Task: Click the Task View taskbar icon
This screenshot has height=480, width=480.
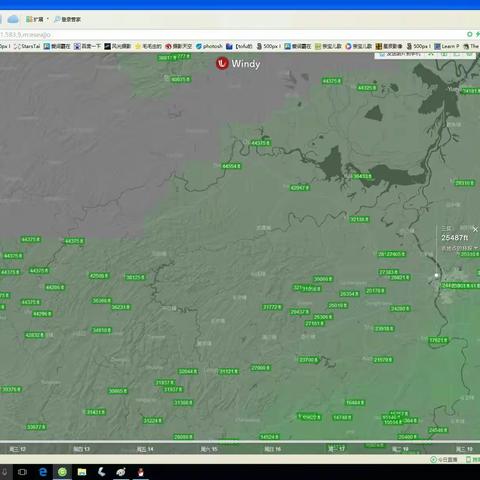Action: click(22, 472)
